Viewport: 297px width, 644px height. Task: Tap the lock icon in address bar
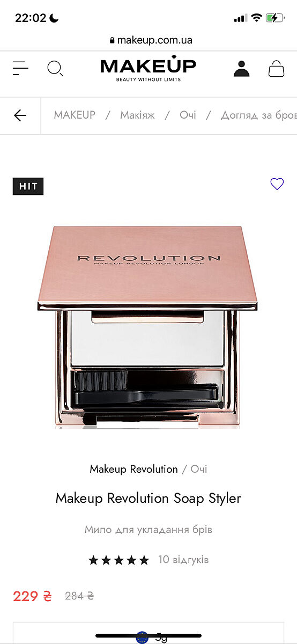(112, 40)
